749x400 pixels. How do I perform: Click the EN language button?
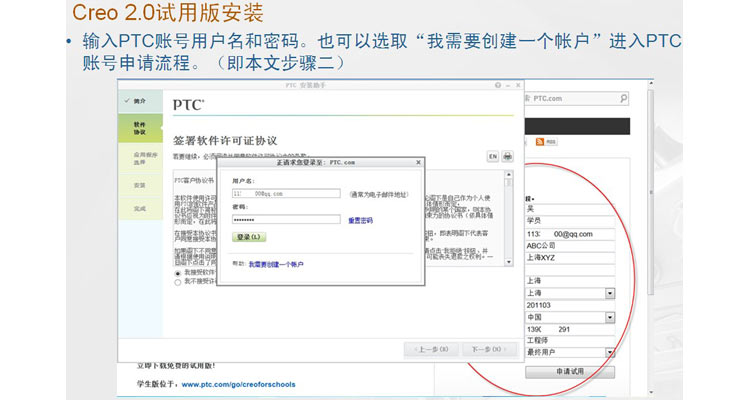[492, 156]
